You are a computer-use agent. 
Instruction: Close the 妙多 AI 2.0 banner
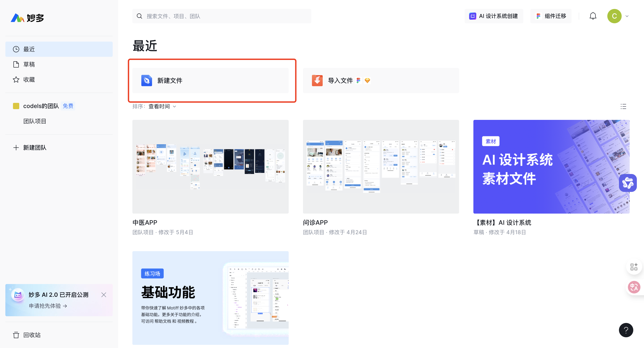(x=104, y=295)
